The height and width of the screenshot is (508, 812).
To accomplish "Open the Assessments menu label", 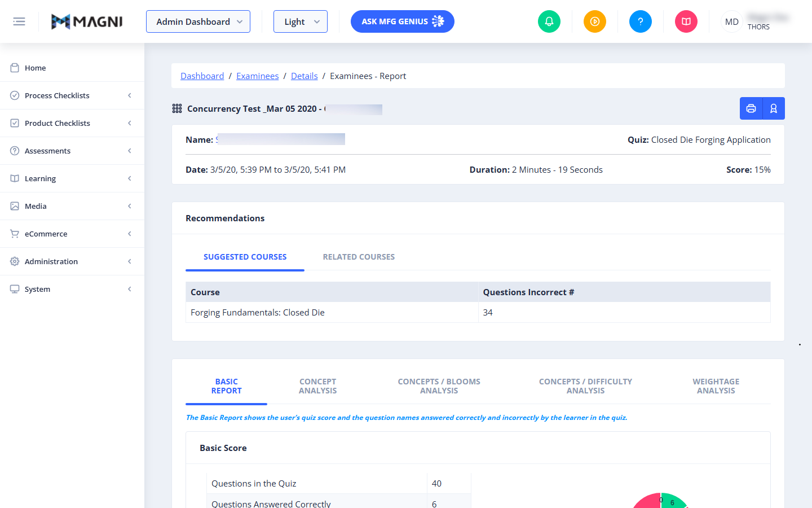I will coord(47,151).
